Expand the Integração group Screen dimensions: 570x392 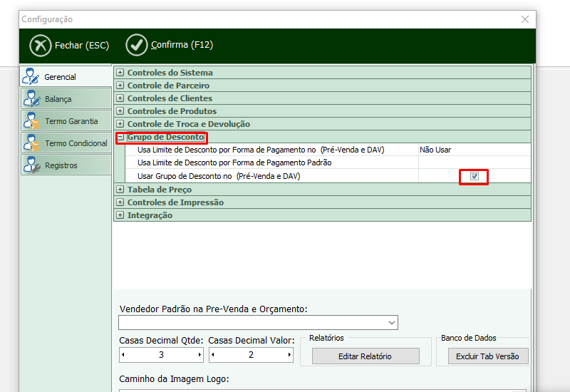tap(120, 215)
